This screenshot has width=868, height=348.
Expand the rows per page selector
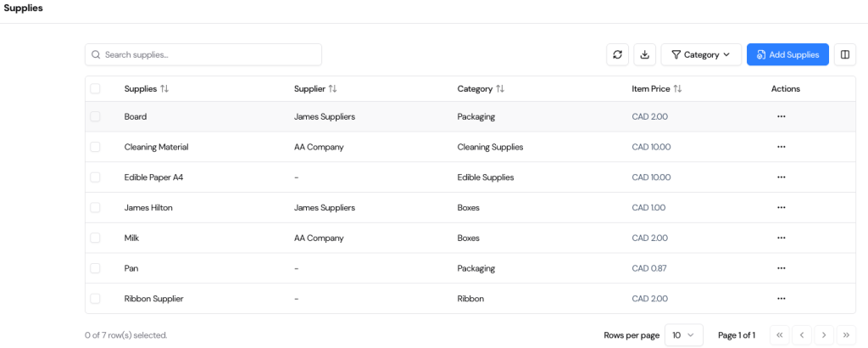683,335
